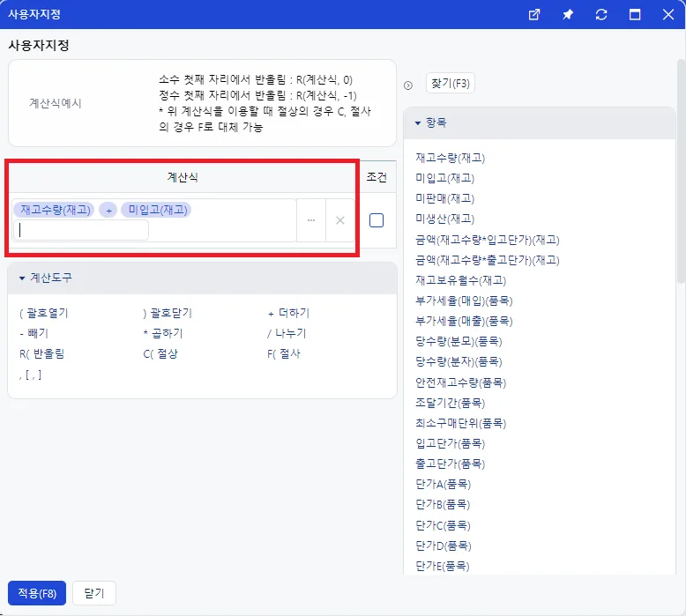Click the formula text input field

(x=81, y=230)
